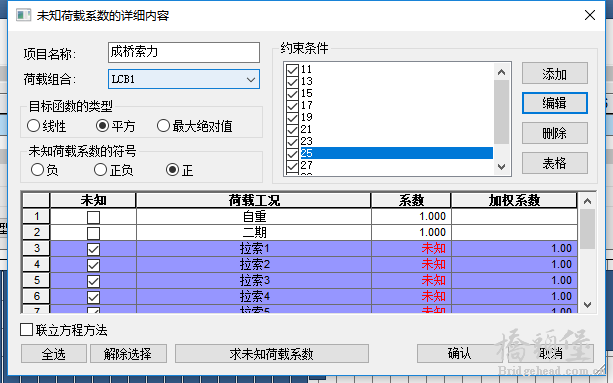Viewport: 613px width, 383px height.
Task: Uncheck constraint 15 in the list
Action: pyautogui.click(x=292, y=94)
